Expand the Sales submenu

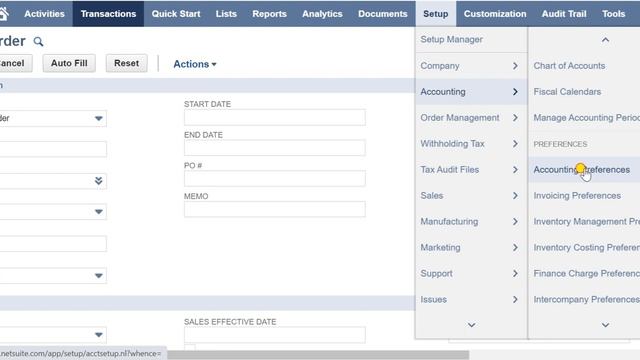pyautogui.click(x=471, y=196)
